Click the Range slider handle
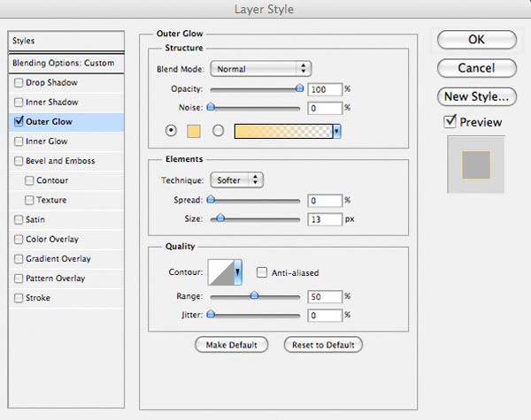 click(x=254, y=295)
